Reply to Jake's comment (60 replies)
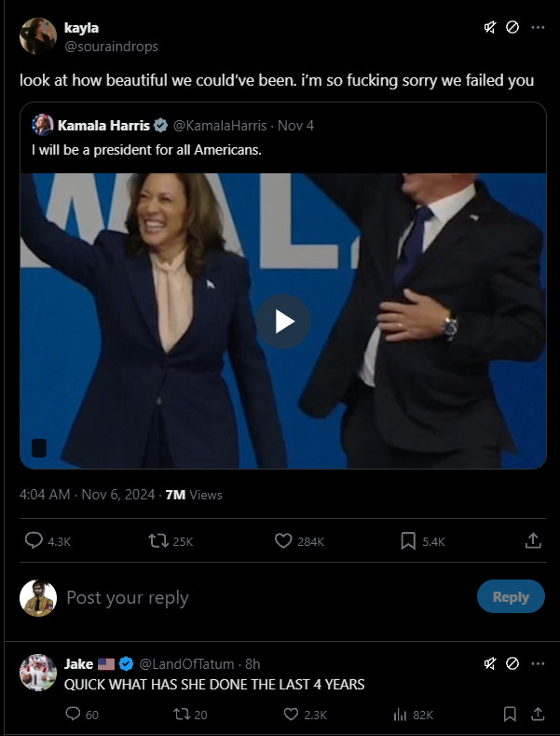Screen dimensions: 560x736 [x=73, y=715]
